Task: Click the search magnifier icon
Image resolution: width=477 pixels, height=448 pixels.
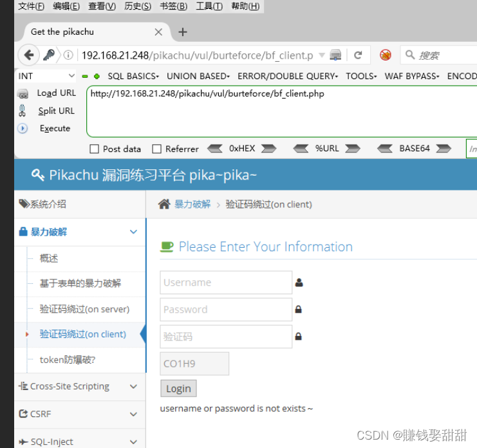Action: pos(410,55)
